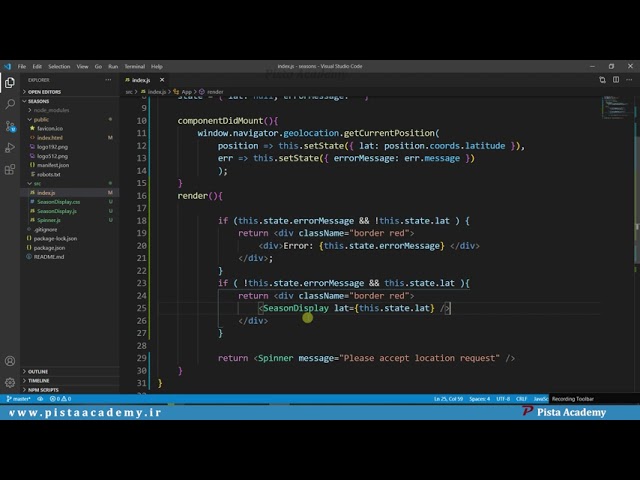Click UTF-8 encoding in status bar
The image size is (640, 480).
pyautogui.click(x=503, y=399)
